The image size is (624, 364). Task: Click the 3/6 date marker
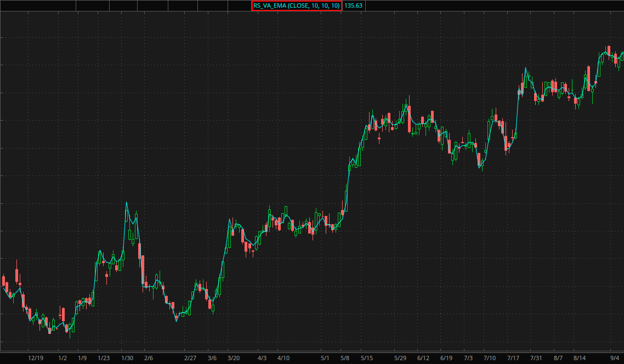point(212,358)
